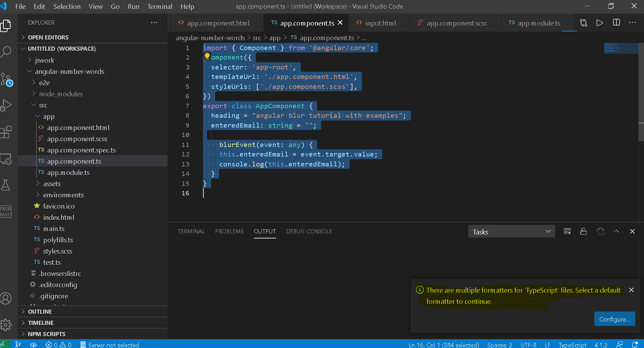Open the Test flask view
This screenshot has width=644, height=348.
(6, 185)
